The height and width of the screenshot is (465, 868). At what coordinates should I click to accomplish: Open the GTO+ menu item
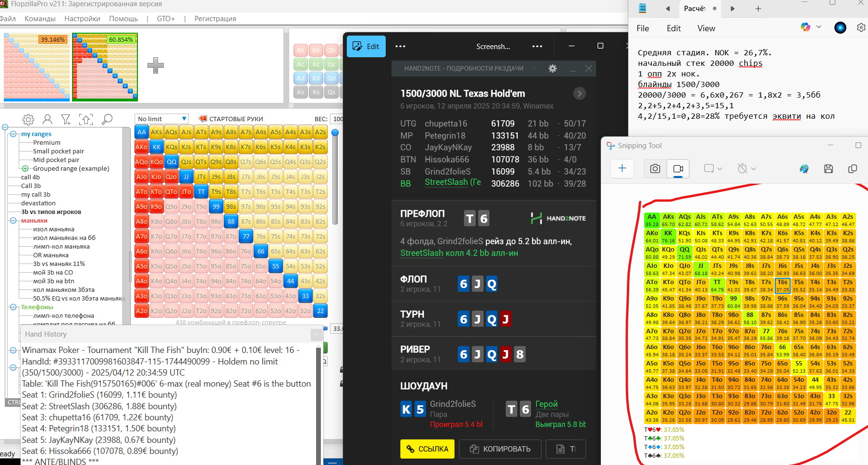tap(166, 18)
